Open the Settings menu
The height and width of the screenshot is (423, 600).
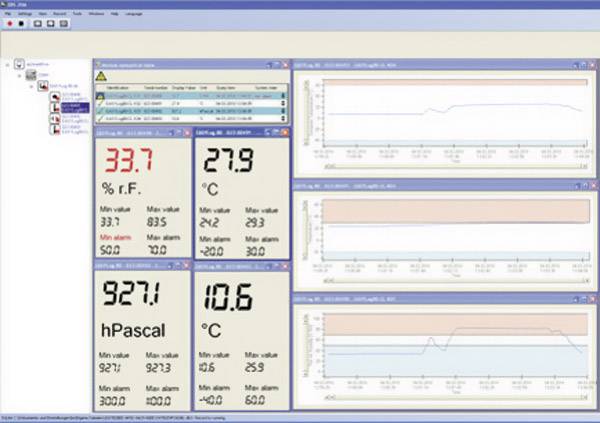[x=22, y=15]
